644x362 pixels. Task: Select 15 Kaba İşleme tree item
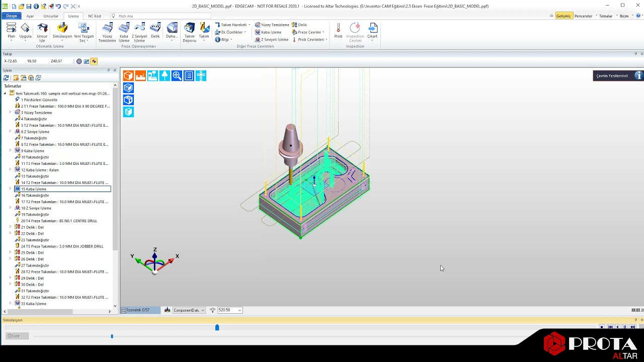point(62,189)
